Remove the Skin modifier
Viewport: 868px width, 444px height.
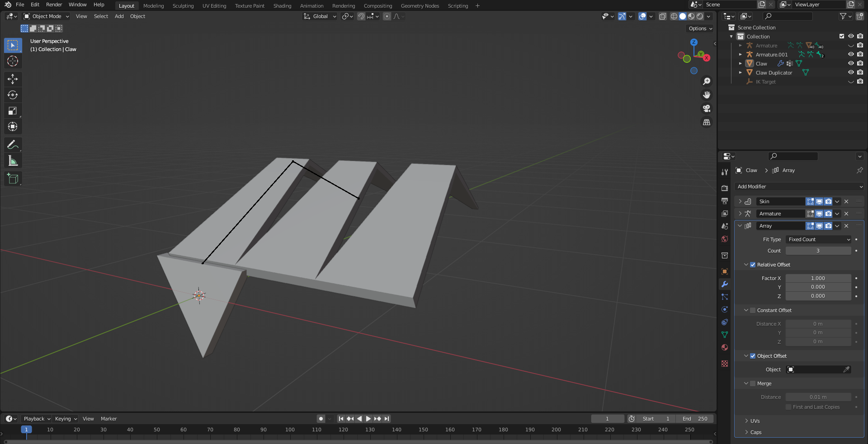click(846, 201)
